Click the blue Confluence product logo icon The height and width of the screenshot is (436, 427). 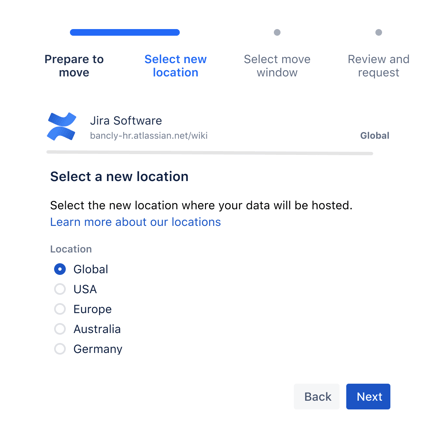click(x=62, y=126)
